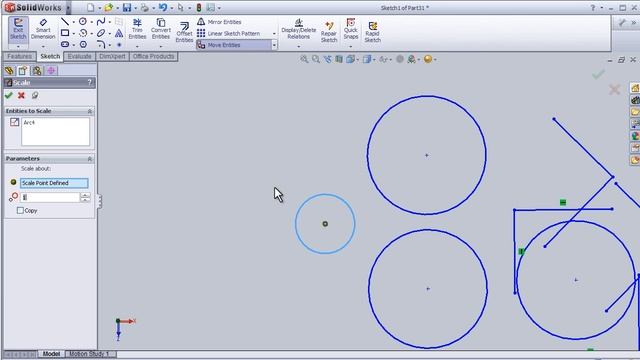Select the Spline sketch tool
The image size is (640, 360).
coord(101,21)
